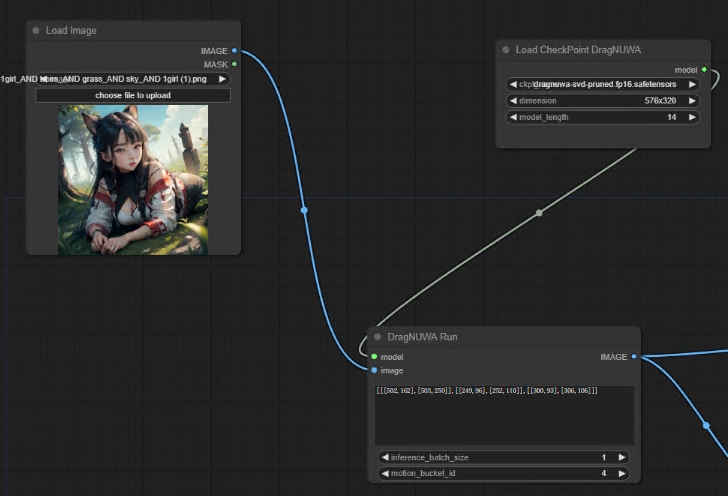Image resolution: width=728 pixels, height=496 pixels.
Task: Select next checkpoint with right arrow
Action: pyautogui.click(x=692, y=84)
